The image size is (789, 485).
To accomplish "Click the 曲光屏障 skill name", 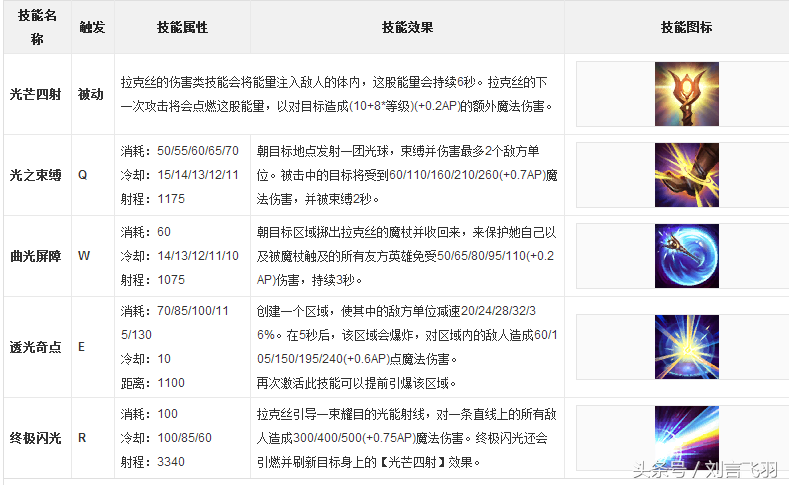I will coord(34,256).
